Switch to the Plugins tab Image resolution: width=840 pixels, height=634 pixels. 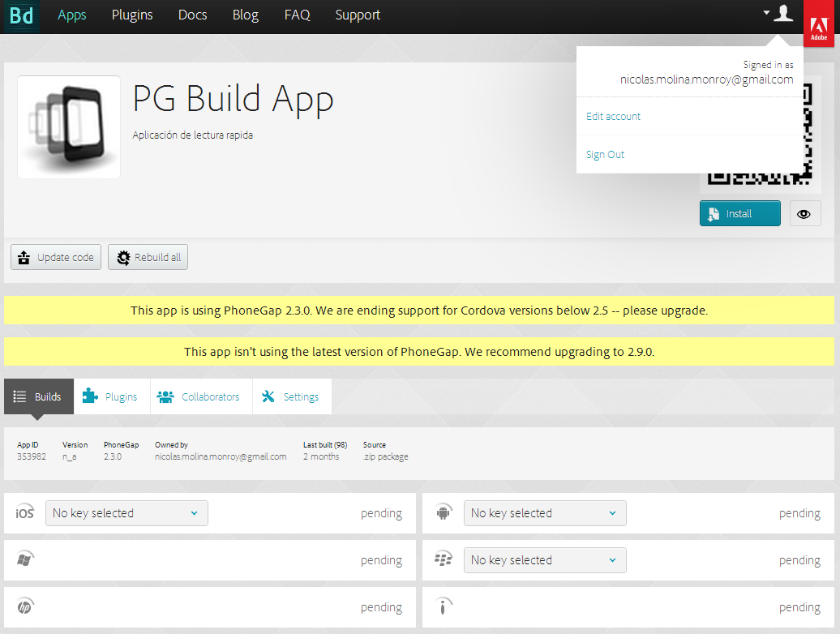pyautogui.click(x=111, y=396)
